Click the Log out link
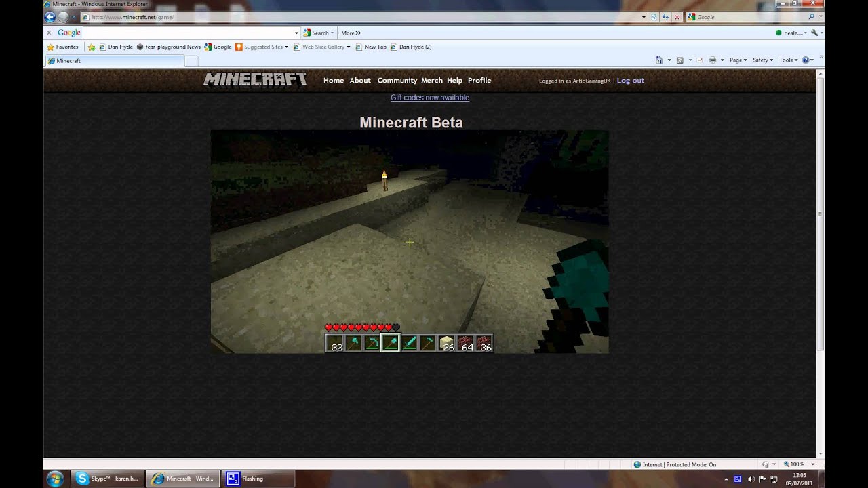Viewport: 868px width, 488px height. [631, 80]
